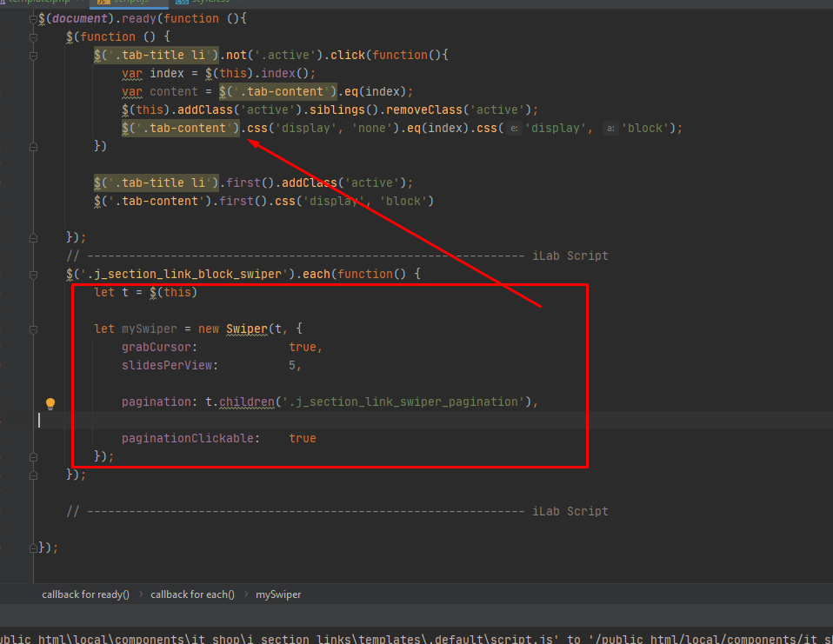
Task: Click '.j_section_link_swiper_pagination' string
Action: click(x=403, y=402)
